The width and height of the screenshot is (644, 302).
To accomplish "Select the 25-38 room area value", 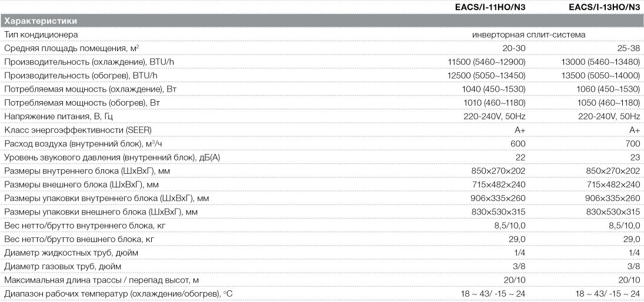I will pyautogui.click(x=628, y=48).
